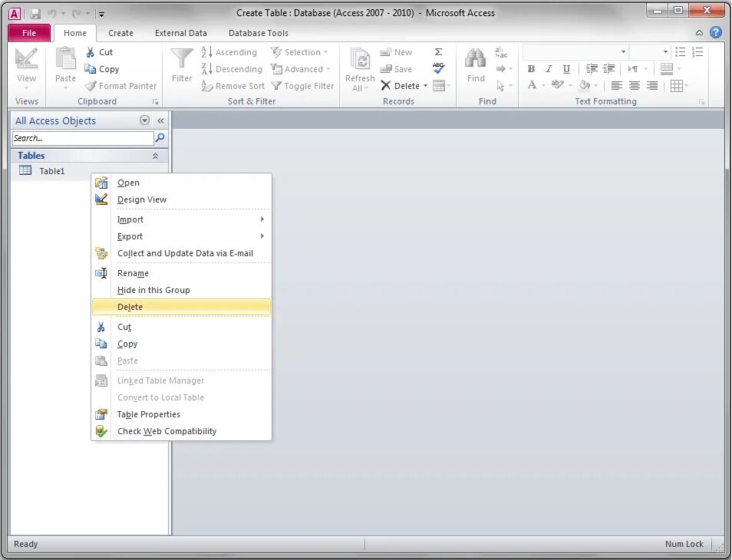This screenshot has width=732, height=560.
Task: Click the Find binoculars icon
Action: pyautogui.click(x=476, y=59)
